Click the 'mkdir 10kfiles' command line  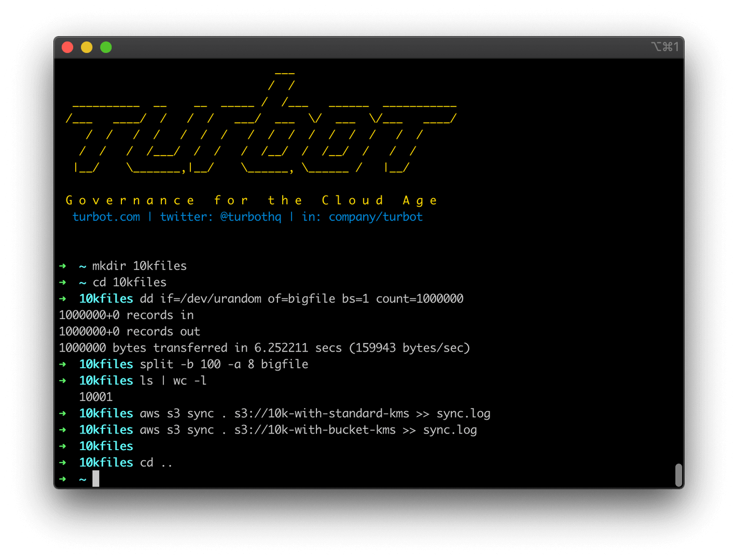click(x=140, y=266)
